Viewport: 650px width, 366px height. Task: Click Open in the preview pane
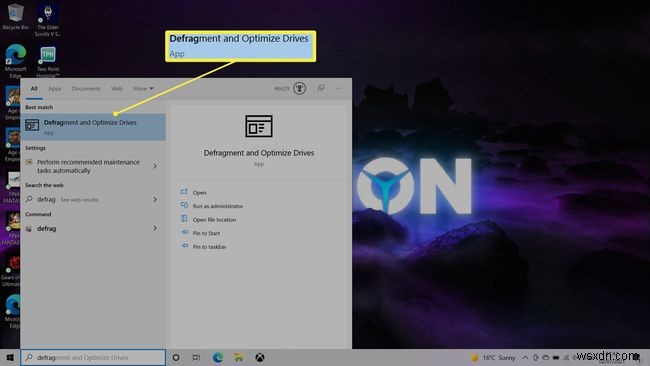pos(199,192)
